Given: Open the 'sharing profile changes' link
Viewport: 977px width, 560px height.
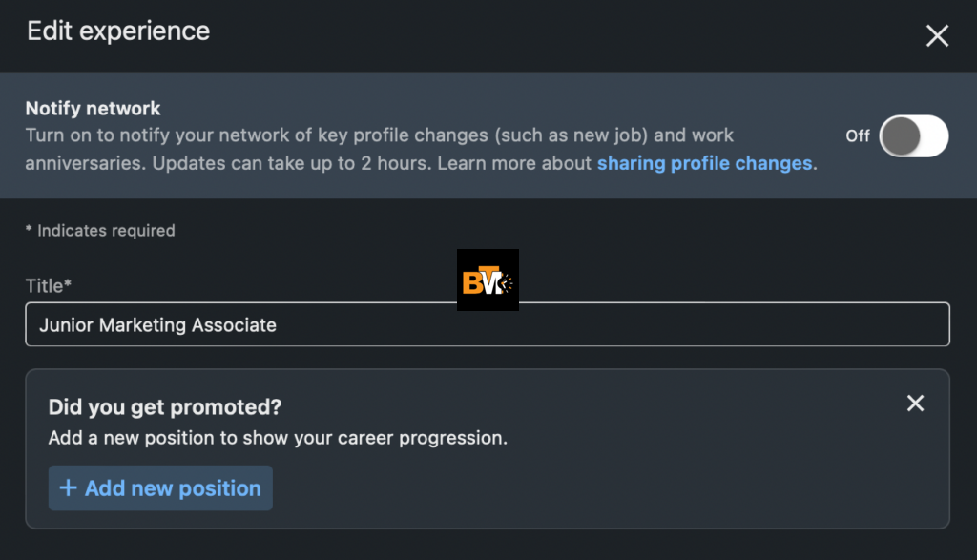Looking at the screenshot, I should 704,164.
